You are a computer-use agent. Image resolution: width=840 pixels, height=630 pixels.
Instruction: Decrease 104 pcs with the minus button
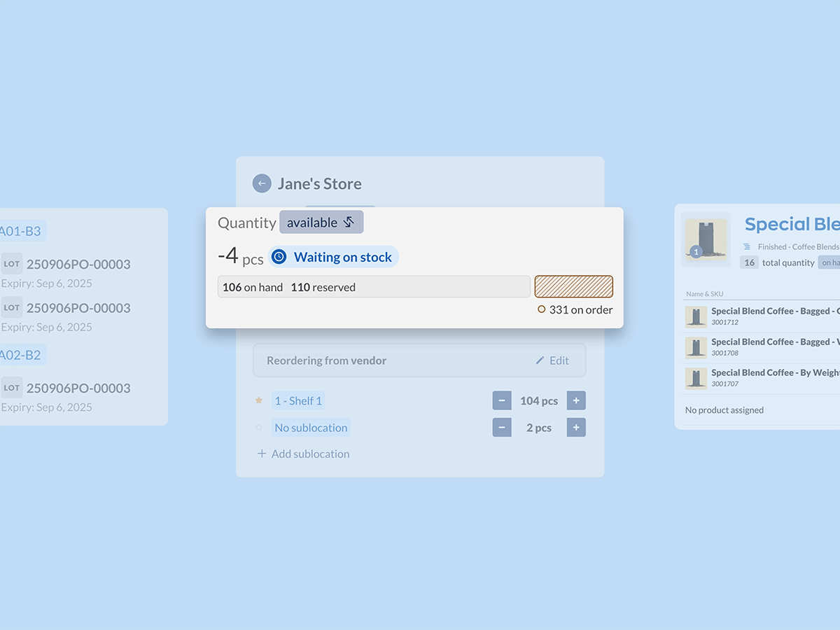(x=502, y=401)
